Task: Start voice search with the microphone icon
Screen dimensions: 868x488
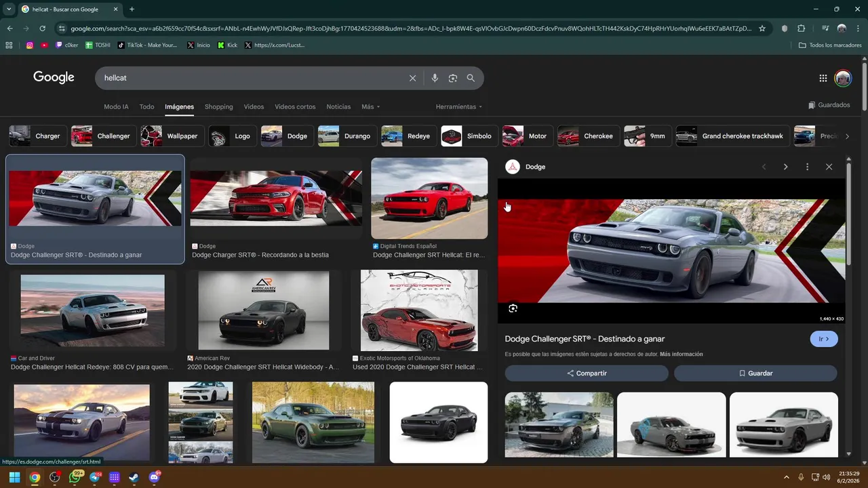Action: point(435,78)
